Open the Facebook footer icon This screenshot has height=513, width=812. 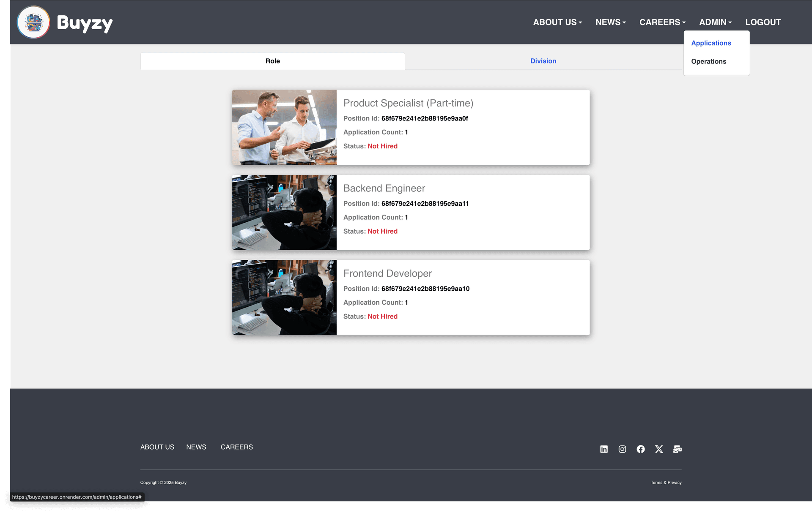pos(641,449)
